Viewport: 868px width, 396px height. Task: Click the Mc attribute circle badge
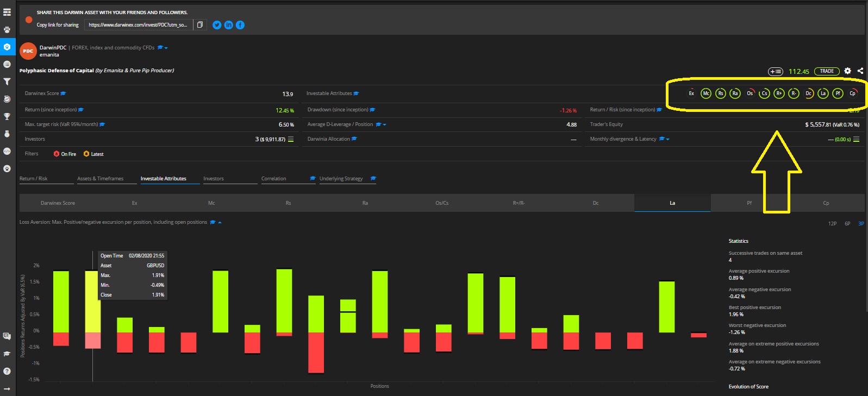pos(705,93)
